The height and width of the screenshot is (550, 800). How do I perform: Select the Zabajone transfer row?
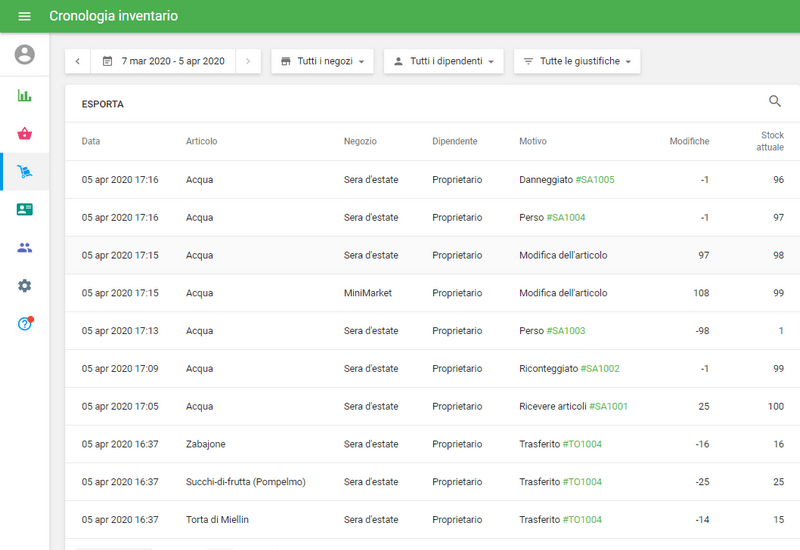pyautogui.click(x=400, y=444)
